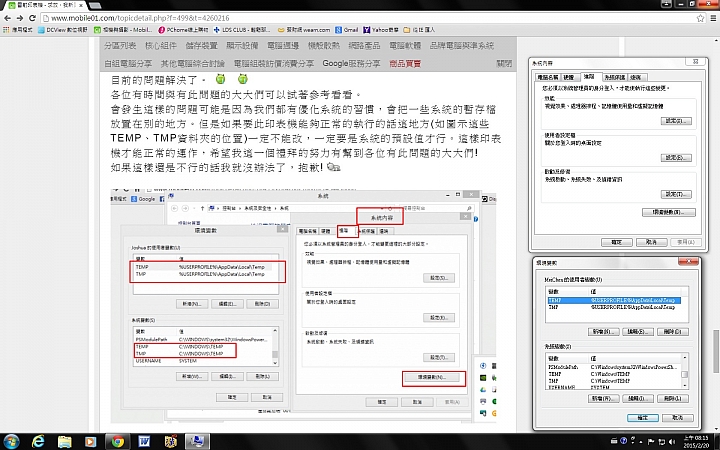This screenshot has width=720, height=450.
Task: Click 刪除 under the system variables list
Action: pyautogui.click(x=673, y=399)
